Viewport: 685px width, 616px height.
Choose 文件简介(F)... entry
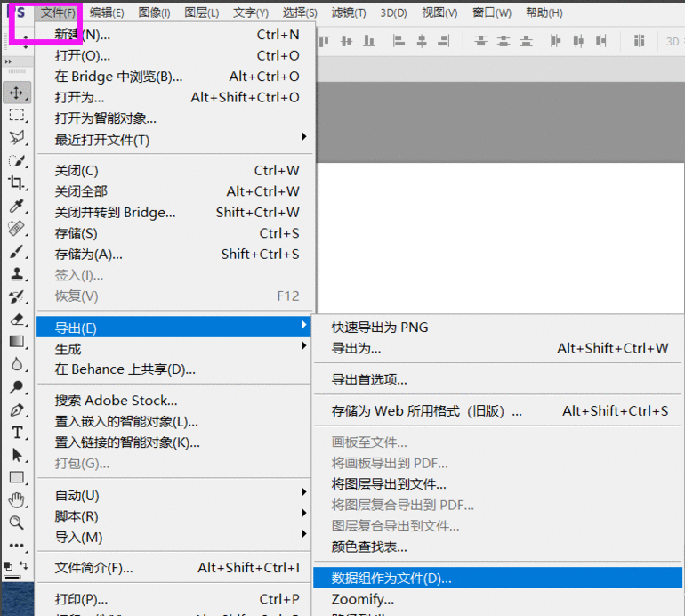click(173, 568)
